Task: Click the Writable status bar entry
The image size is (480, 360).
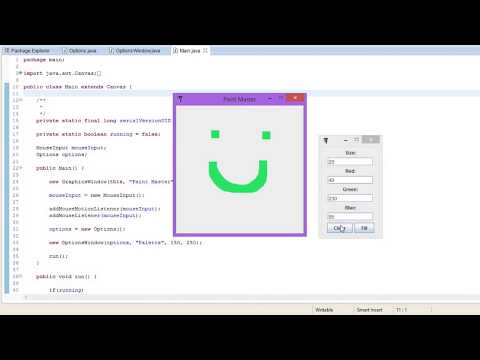Action: pos(324,310)
